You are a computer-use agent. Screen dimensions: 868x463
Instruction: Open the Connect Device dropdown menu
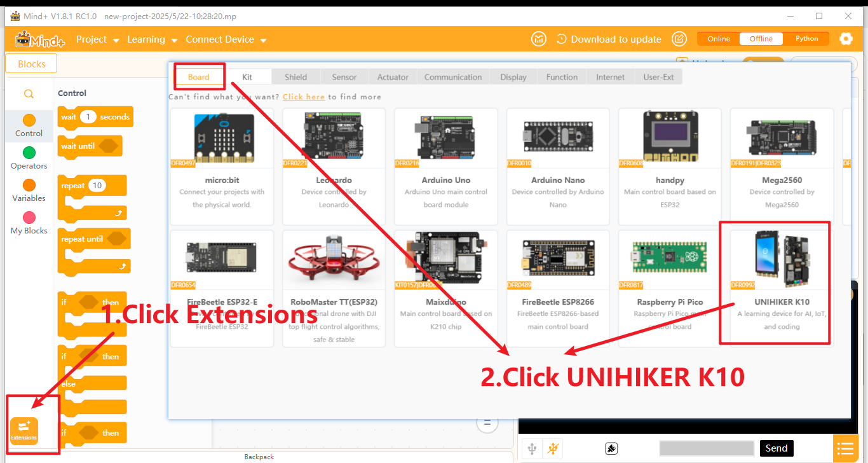pos(226,39)
